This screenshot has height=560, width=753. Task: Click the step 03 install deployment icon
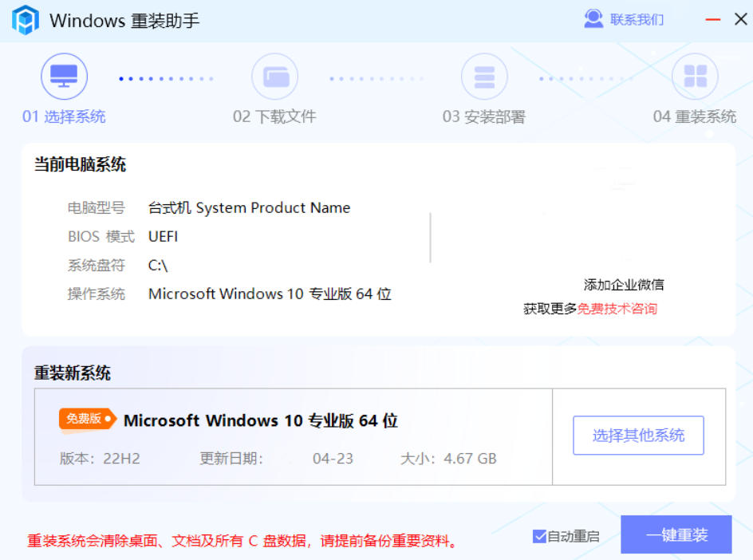(x=484, y=77)
